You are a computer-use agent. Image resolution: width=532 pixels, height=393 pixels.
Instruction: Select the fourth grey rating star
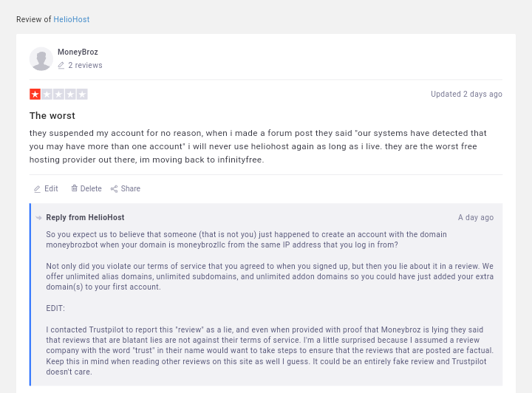coord(70,95)
